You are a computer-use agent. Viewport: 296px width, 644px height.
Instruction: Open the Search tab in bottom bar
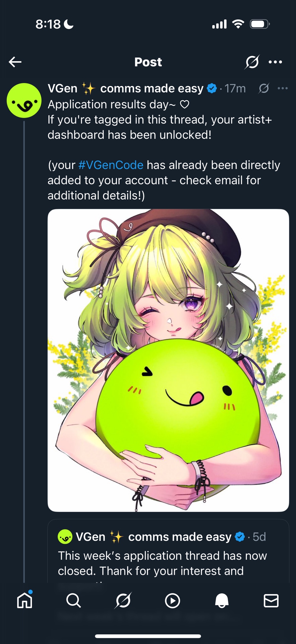point(74,601)
